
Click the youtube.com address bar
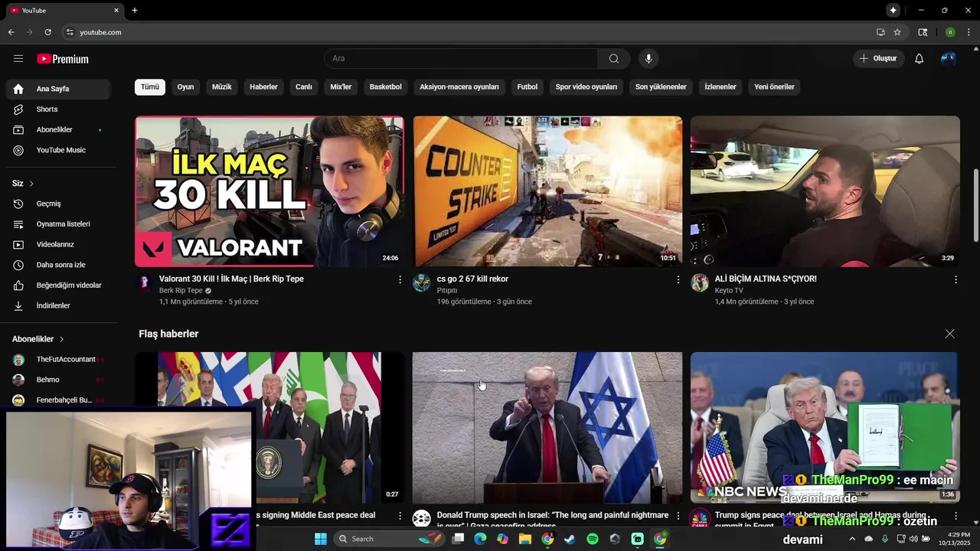pyautogui.click(x=467, y=32)
